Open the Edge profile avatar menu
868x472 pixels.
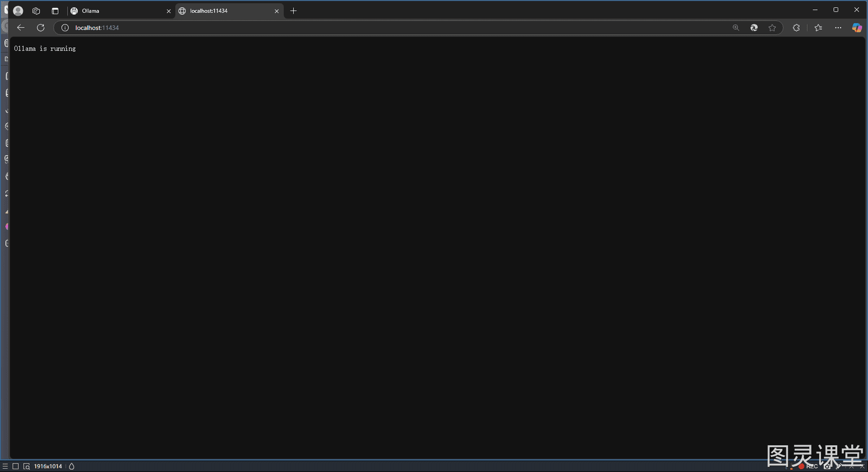pyautogui.click(x=18, y=11)
